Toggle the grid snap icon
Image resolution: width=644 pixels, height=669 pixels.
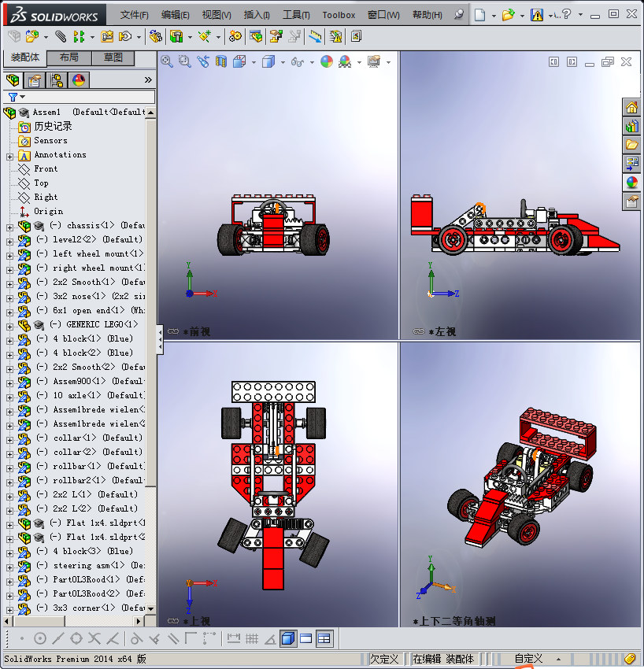[252, 639]
